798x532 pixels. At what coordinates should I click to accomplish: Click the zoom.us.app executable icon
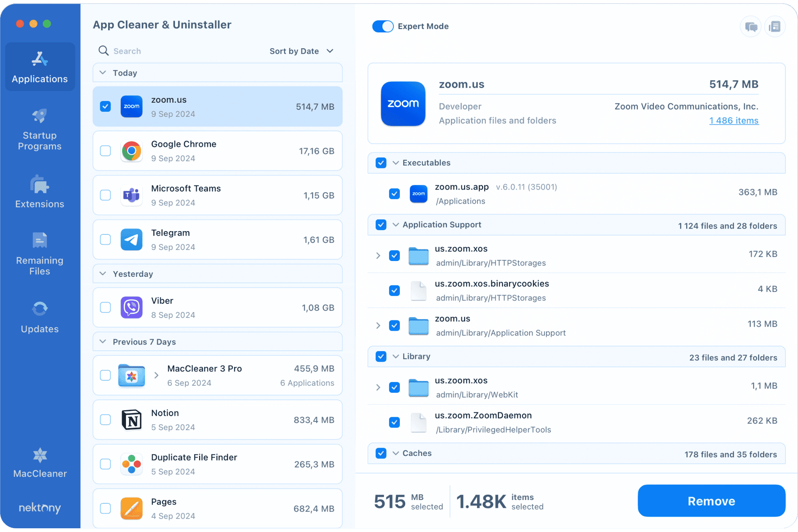click(419, 194)
